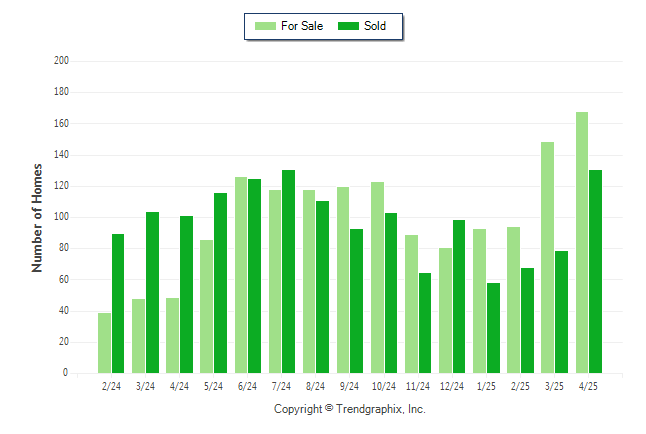Click the 1/25 Sold bar

coord(494,328)
